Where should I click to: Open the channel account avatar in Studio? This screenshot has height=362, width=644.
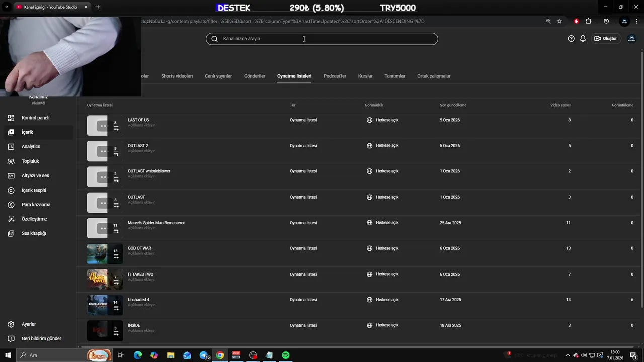tap(632, 39)
